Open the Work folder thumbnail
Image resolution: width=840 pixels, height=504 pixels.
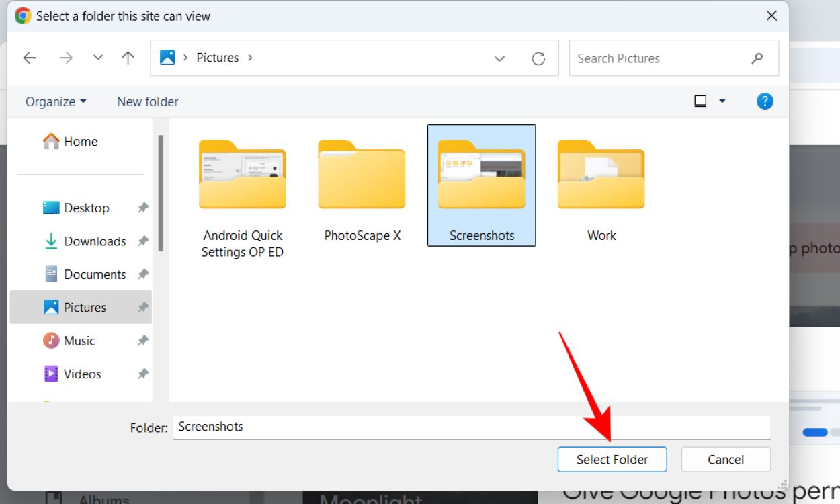click(600, 175)
